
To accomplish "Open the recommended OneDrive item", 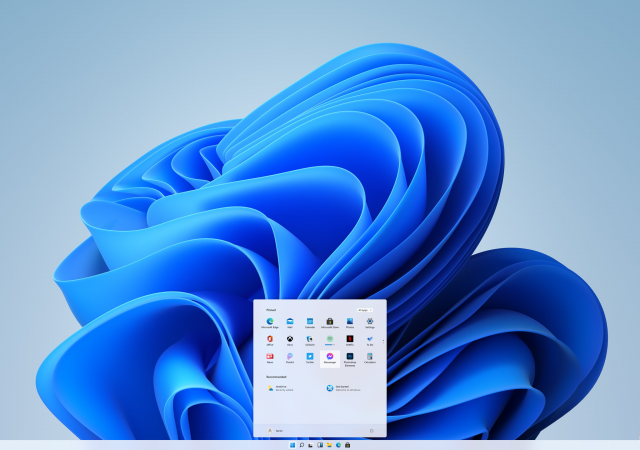I will coord(281,388).
